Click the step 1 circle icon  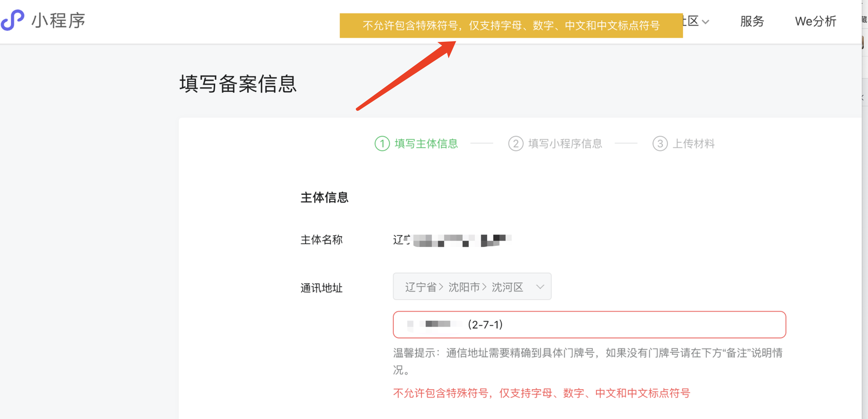[x=382, y=144]
